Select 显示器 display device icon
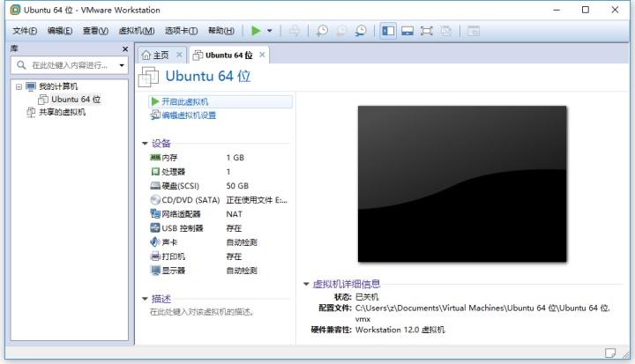635x364 pixels. 155,271
